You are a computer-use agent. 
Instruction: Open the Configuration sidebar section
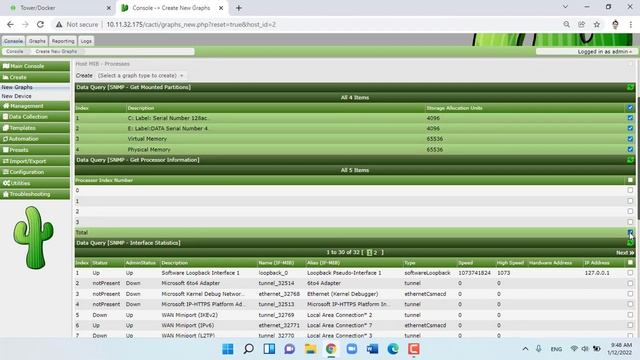[x=35, y=172]
